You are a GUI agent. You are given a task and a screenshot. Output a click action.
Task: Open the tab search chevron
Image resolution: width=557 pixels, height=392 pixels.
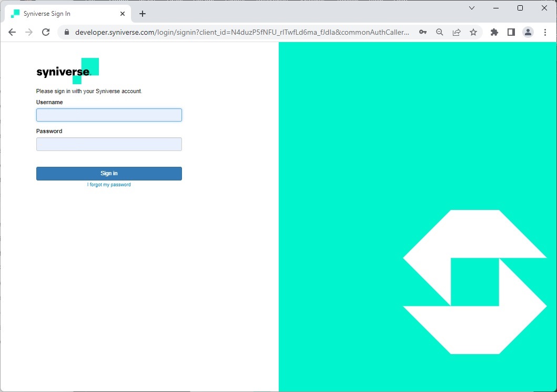472,8
